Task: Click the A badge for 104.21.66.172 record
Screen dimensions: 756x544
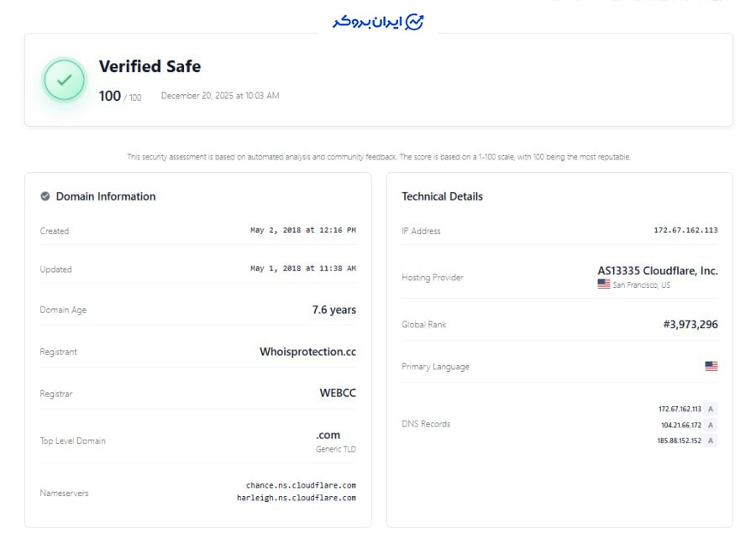Action: pyautogui.click(x=711, y=425)
